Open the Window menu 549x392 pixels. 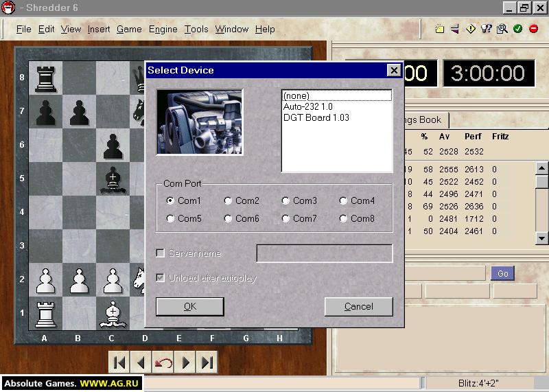(x=232, y=29)
